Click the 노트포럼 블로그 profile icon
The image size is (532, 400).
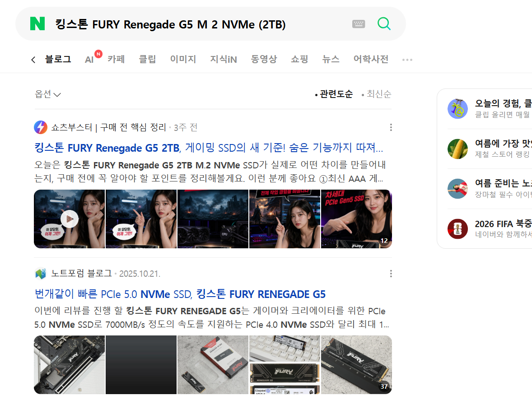pos(41,274)
